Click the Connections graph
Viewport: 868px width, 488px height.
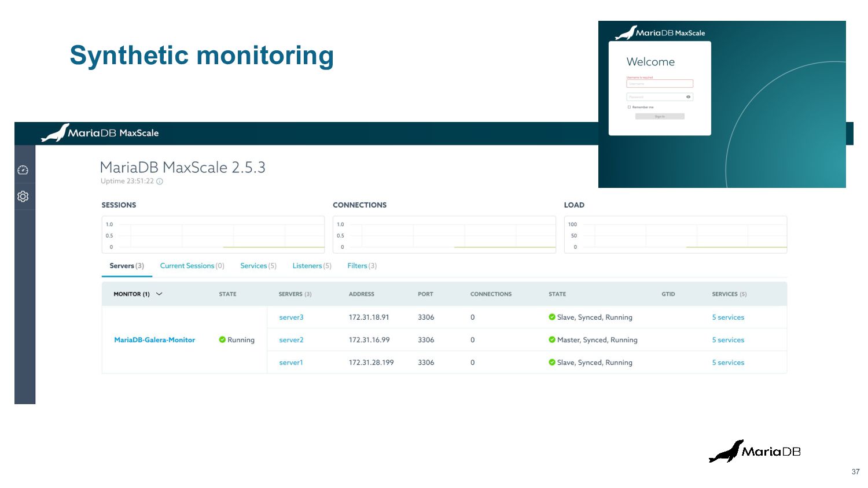click(444, 235)
